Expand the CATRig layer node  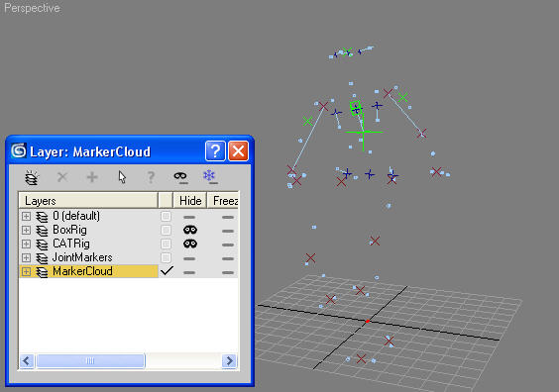tap(26, 244)
